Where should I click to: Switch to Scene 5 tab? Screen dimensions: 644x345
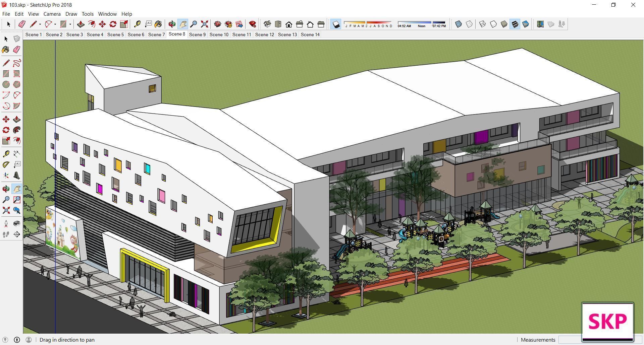115,34
